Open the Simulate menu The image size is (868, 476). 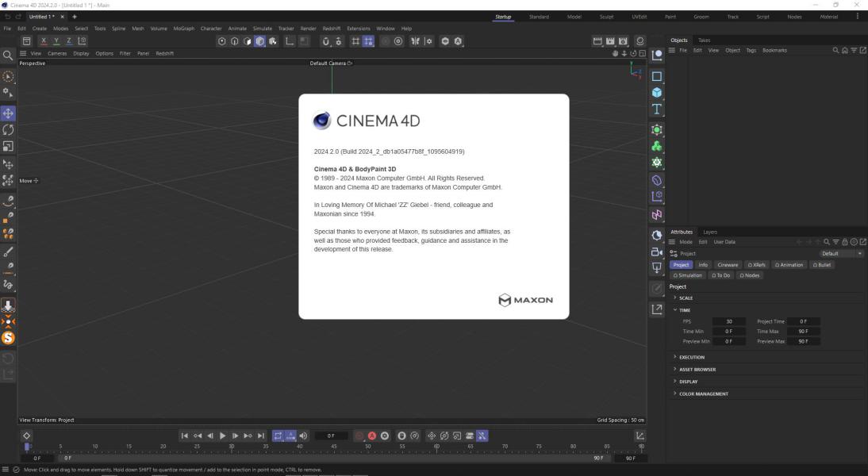coord(263,29)
